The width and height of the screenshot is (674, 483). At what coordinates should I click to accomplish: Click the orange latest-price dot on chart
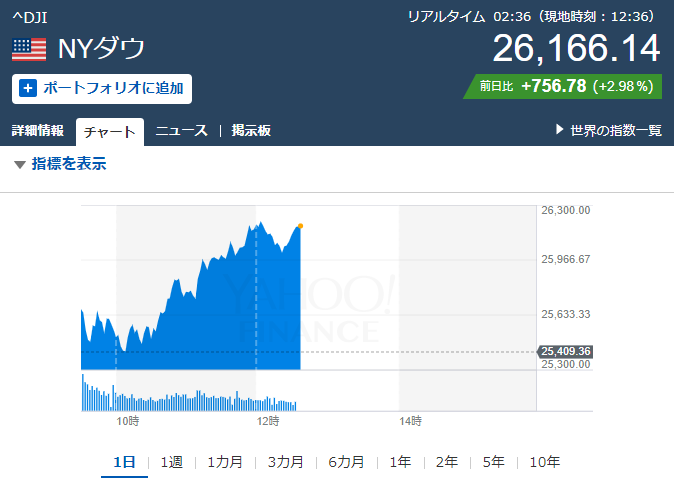click(300, 226)
